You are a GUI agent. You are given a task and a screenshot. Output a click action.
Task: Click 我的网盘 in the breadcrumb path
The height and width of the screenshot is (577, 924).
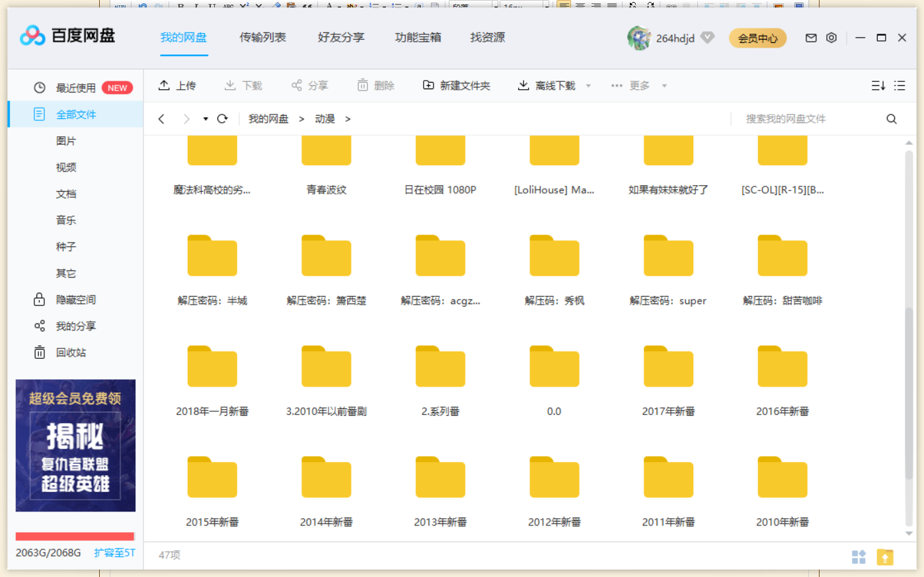pos(268,119)
